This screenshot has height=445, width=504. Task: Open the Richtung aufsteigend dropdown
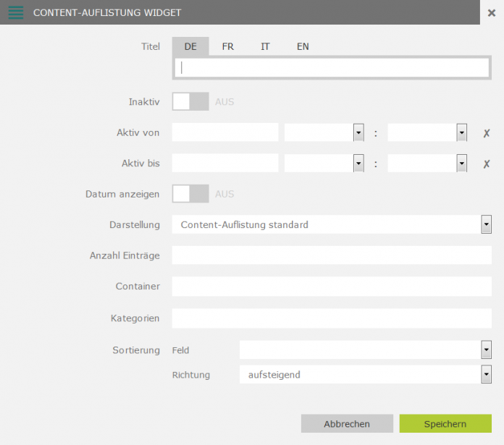coord(366,374)
